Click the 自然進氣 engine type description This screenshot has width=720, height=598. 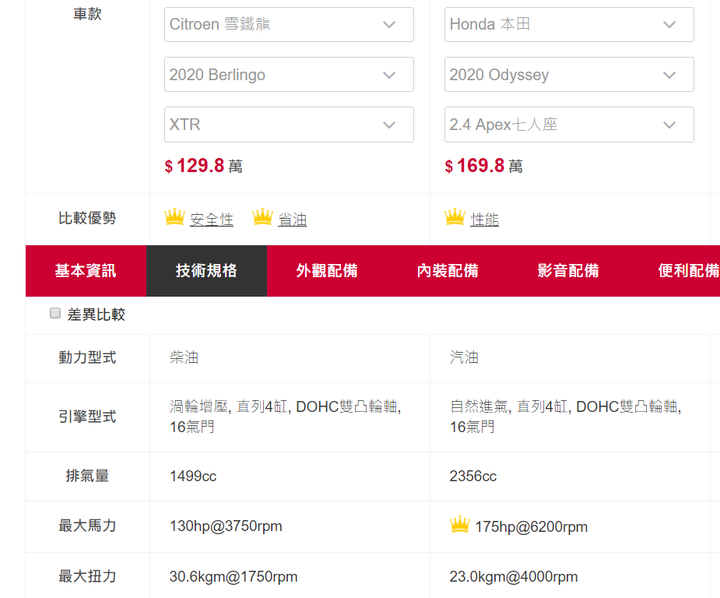click(565, 417)
